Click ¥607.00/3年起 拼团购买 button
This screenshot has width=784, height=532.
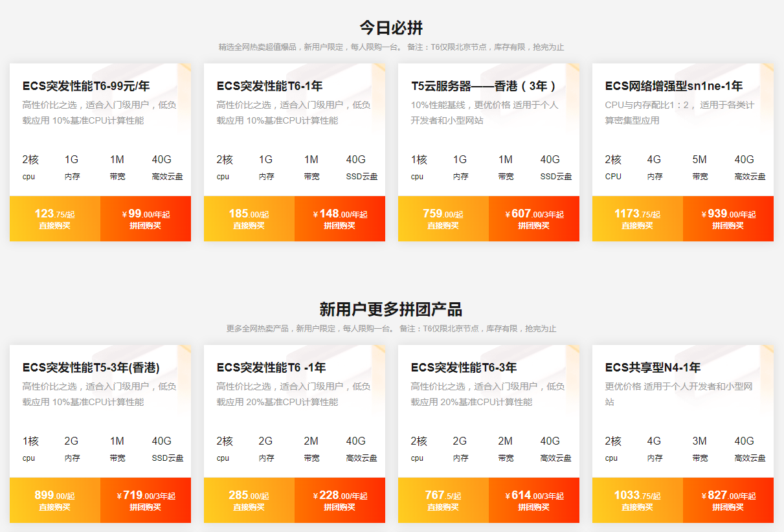534,219
